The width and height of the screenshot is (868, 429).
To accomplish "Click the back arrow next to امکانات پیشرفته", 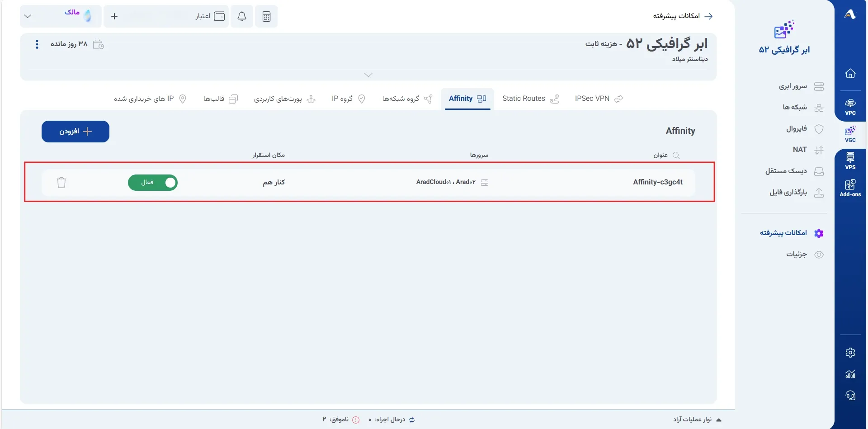I will pos(708,16).
